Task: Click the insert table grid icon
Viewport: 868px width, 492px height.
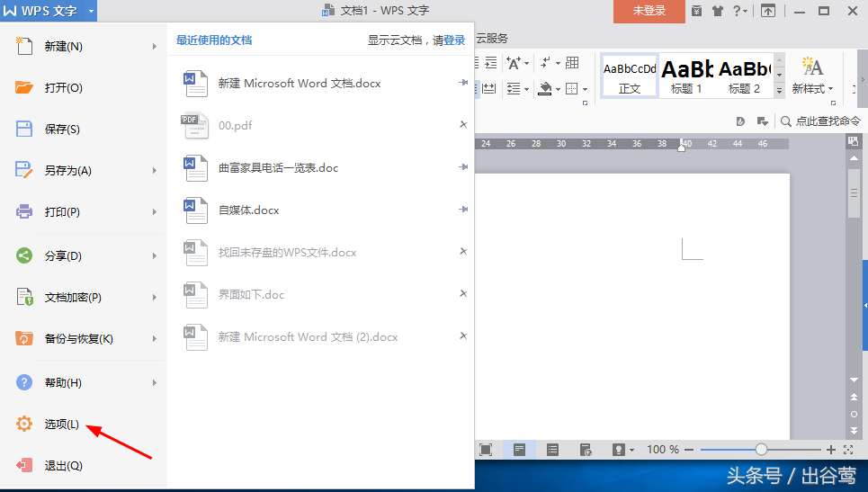Action: pyautogui.click(x=572, y=63)
